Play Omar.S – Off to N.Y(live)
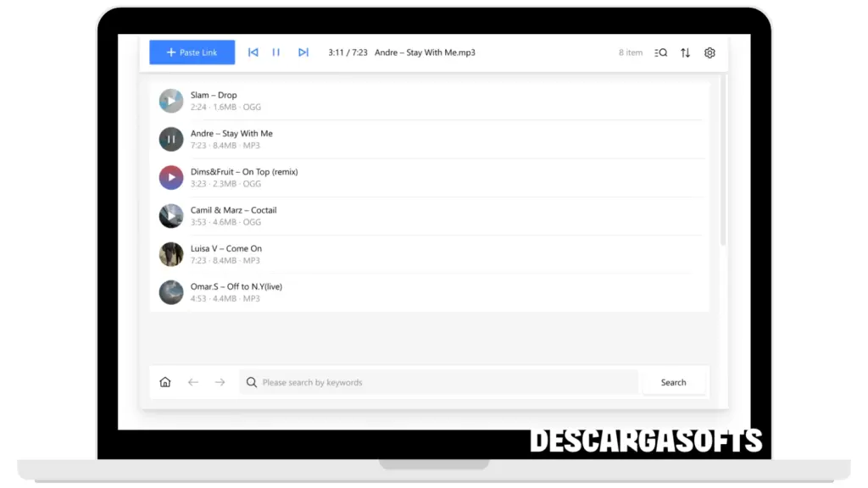This screenshot has height=488, width=868. pos(171,292)
